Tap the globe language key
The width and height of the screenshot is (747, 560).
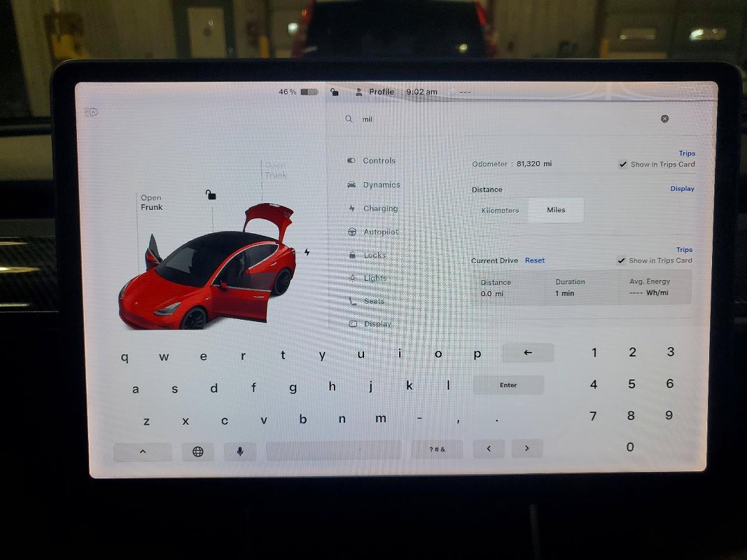pos(198,452)
